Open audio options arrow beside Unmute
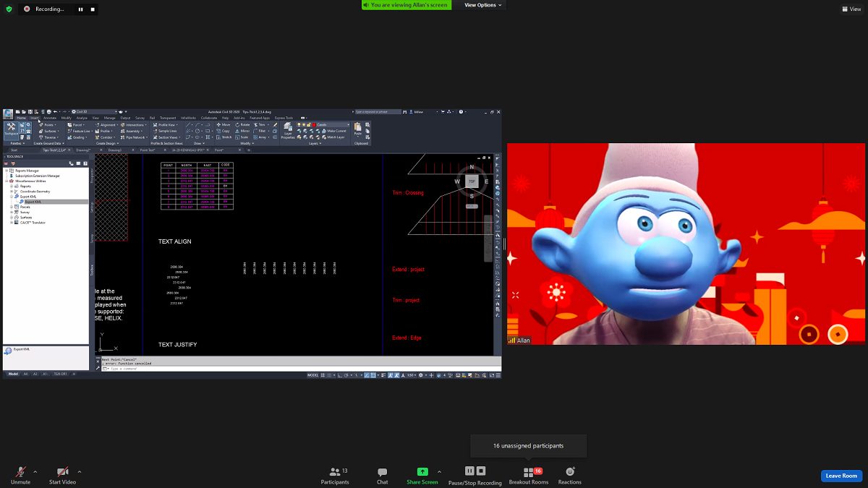Image resolution: width=868 pixels, height=488 pixels. tap(35, 471)
